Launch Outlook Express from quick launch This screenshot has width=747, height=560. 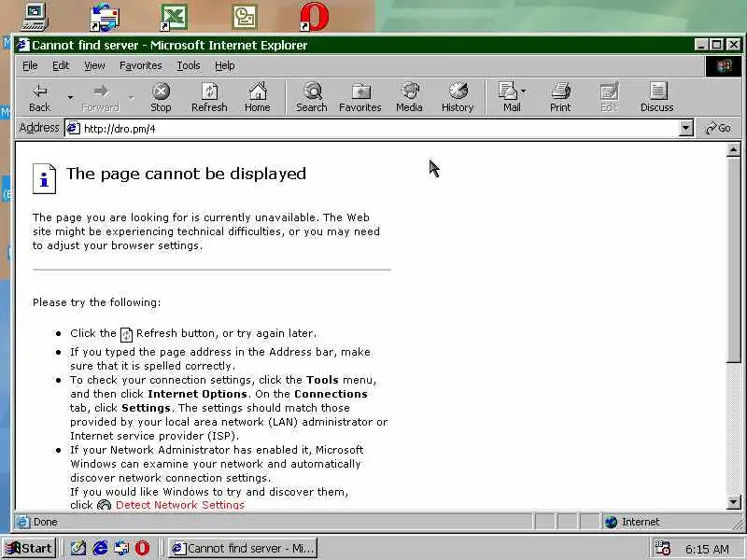click(121, 548)
